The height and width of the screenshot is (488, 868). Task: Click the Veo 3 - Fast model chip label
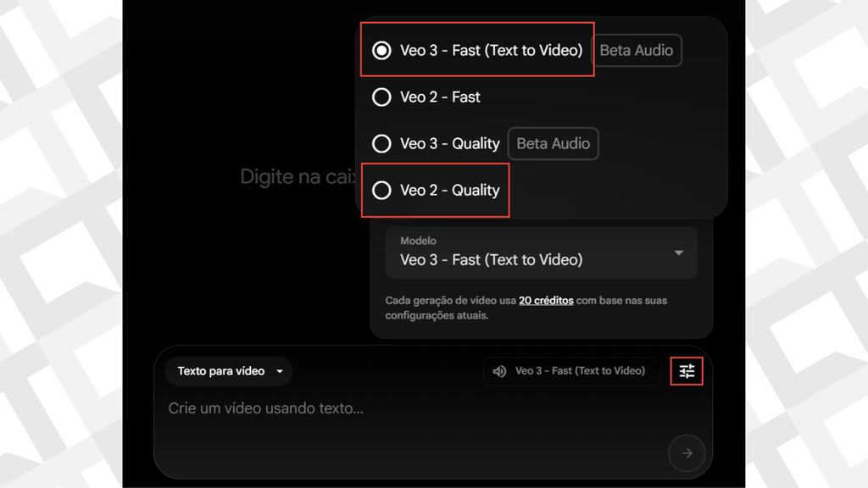coord(580,371)
